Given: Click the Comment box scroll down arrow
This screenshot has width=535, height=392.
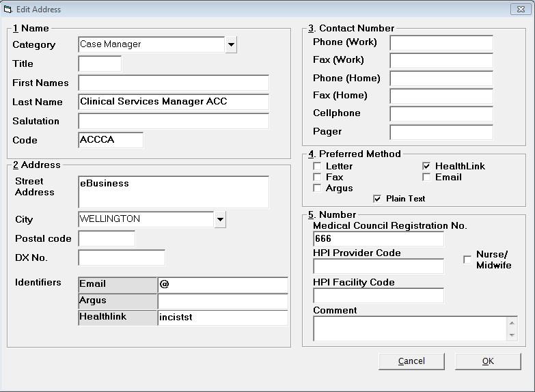Looking at the screenshot, I should 512,335.
